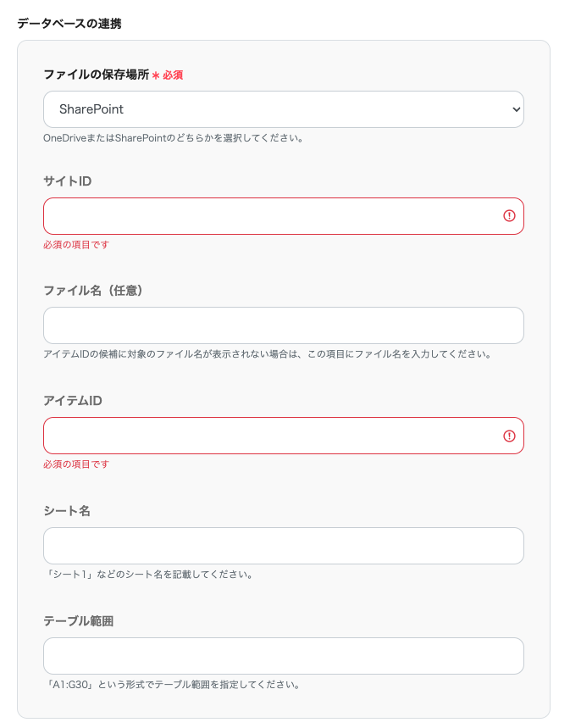570x728 pixels.
Task: Focus the シート名 text field
Action: [x=283, y=546]
